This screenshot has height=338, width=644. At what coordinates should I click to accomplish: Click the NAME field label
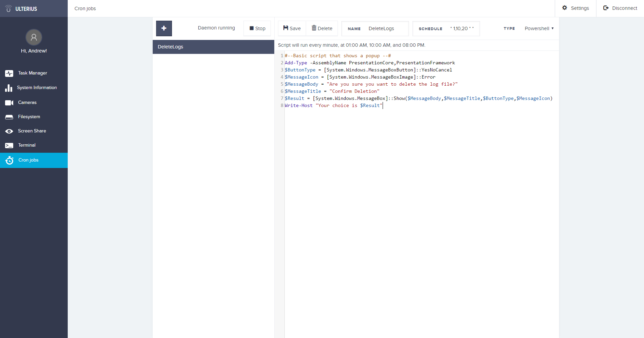point(354,29)
